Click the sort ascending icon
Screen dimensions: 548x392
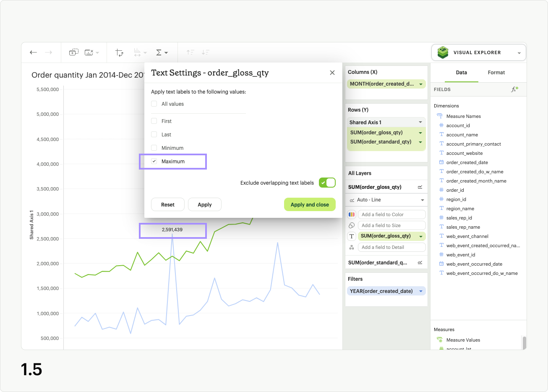coord(190,52)
